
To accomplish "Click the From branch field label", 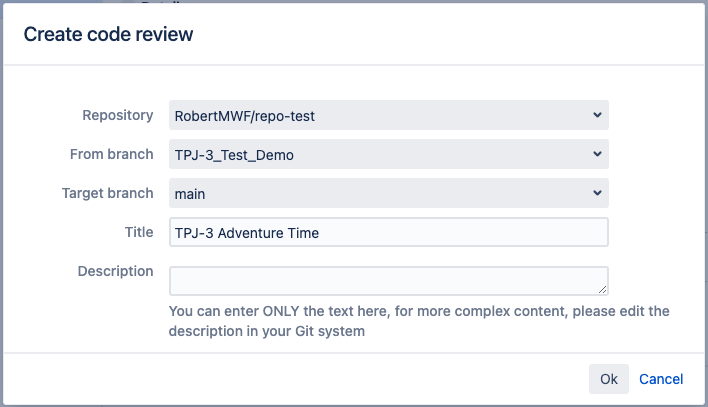I will pos(112,154).
